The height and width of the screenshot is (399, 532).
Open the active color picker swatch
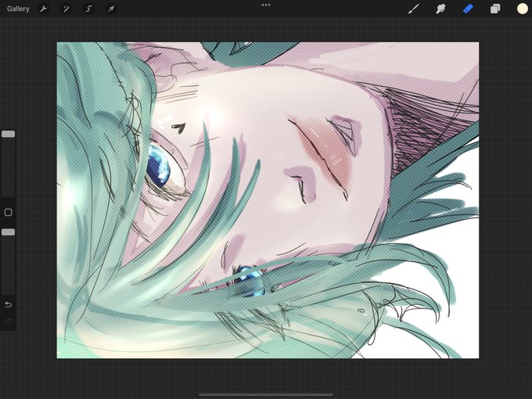[x=522, y=9]
